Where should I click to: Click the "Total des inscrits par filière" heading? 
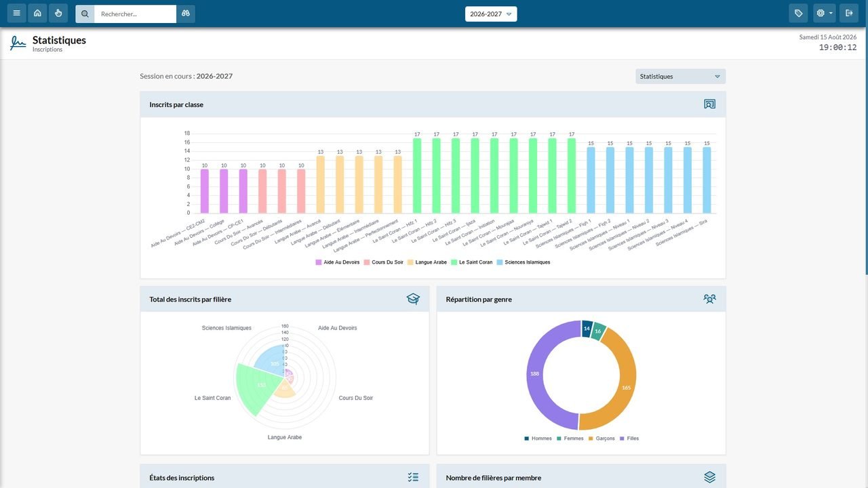[x=191, y=299]
